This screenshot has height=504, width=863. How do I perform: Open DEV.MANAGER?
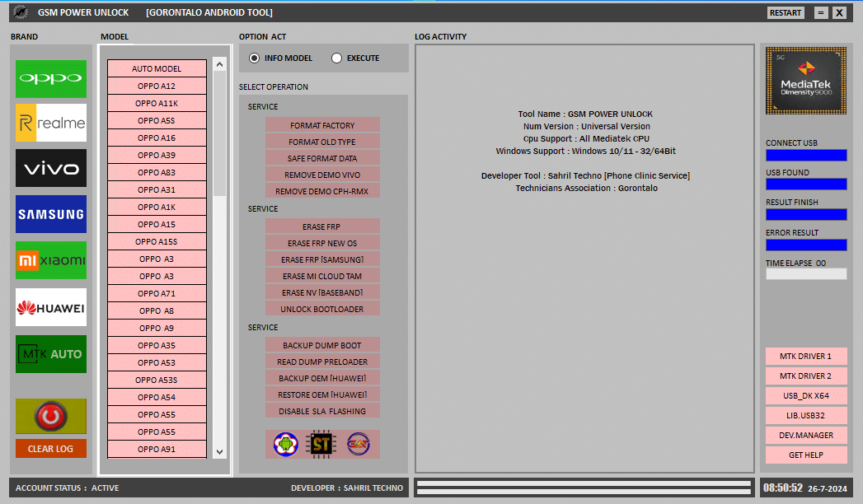click(806, 436)
